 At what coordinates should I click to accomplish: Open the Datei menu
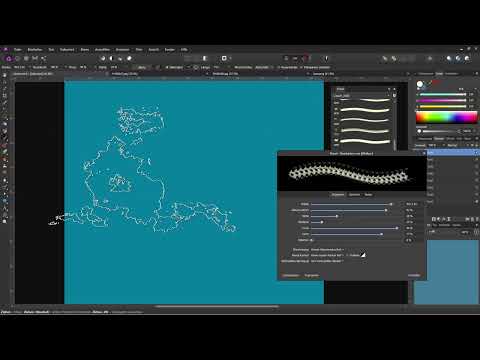click(x=18, y=50)
